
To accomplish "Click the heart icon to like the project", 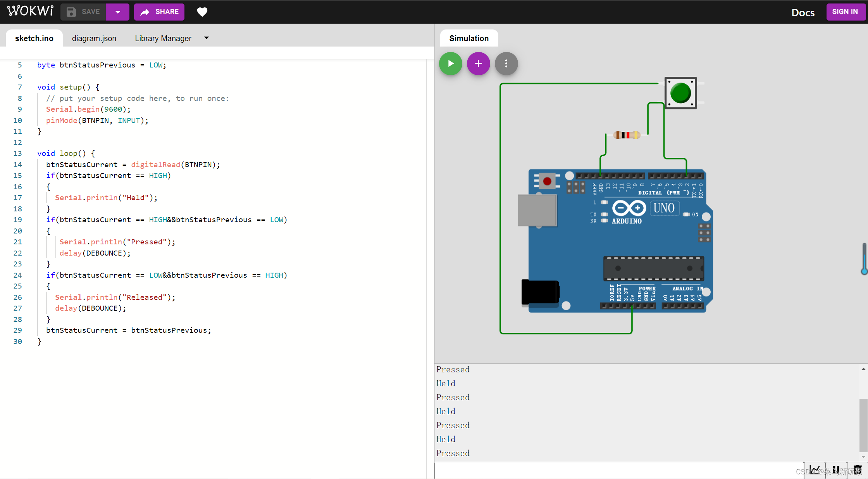I will (x=202, y=12).
